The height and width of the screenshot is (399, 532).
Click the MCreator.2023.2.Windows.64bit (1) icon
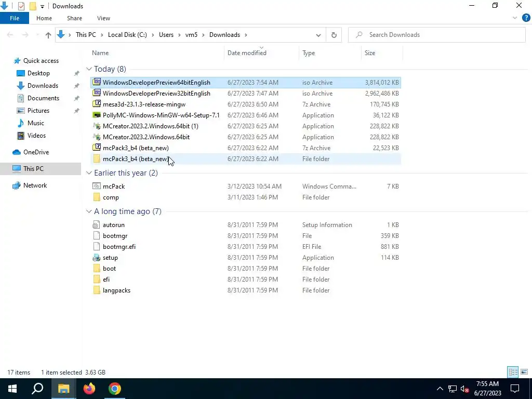[x=97, y=126]
